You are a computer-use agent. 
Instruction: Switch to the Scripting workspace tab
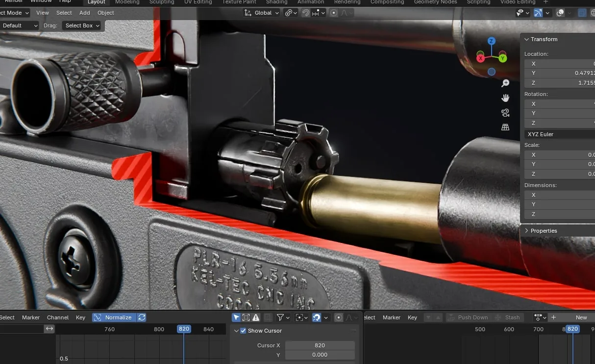pos(478,2)
